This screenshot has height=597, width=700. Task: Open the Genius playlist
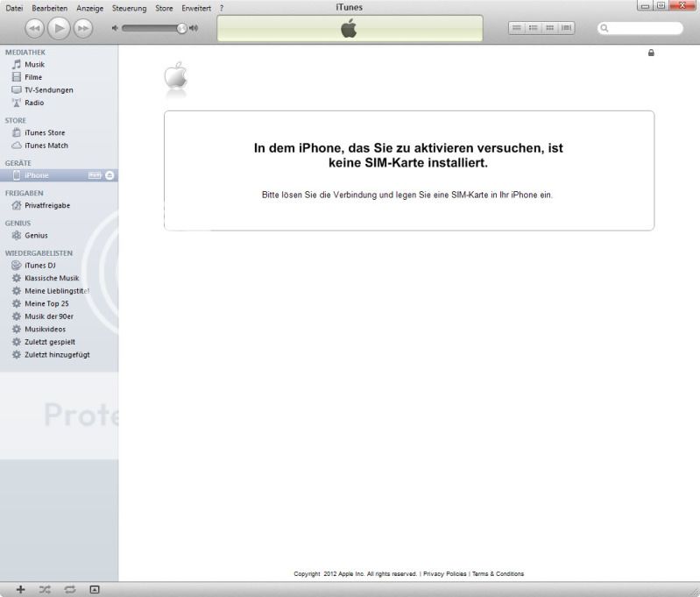(36, 236)
